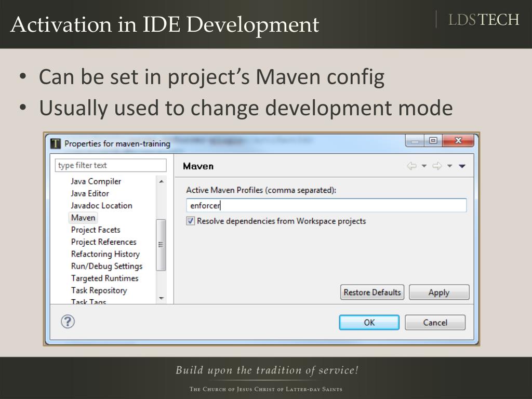The image size is (532, 399).
Task: Click the type filter text field
Action: tap(111, 165)
